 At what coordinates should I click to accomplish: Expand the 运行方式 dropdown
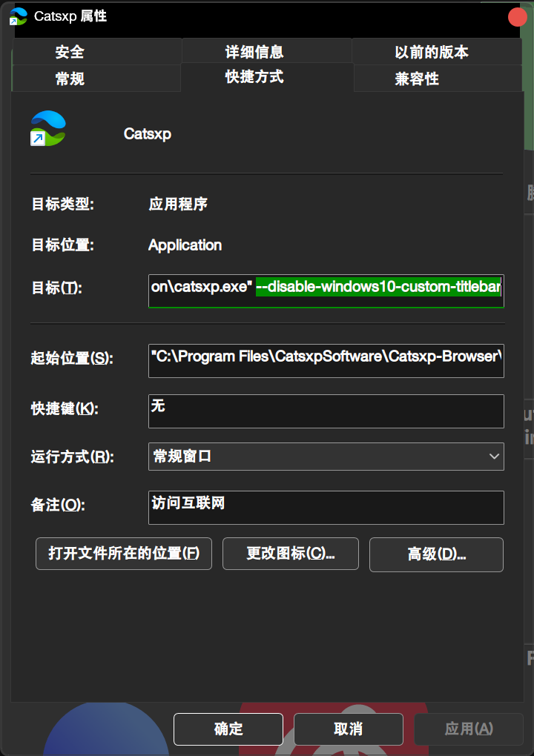tap(326, 456)
